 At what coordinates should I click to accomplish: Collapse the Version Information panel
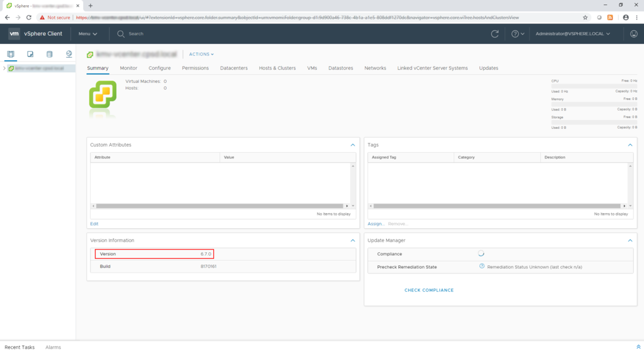tap(353, 240)
